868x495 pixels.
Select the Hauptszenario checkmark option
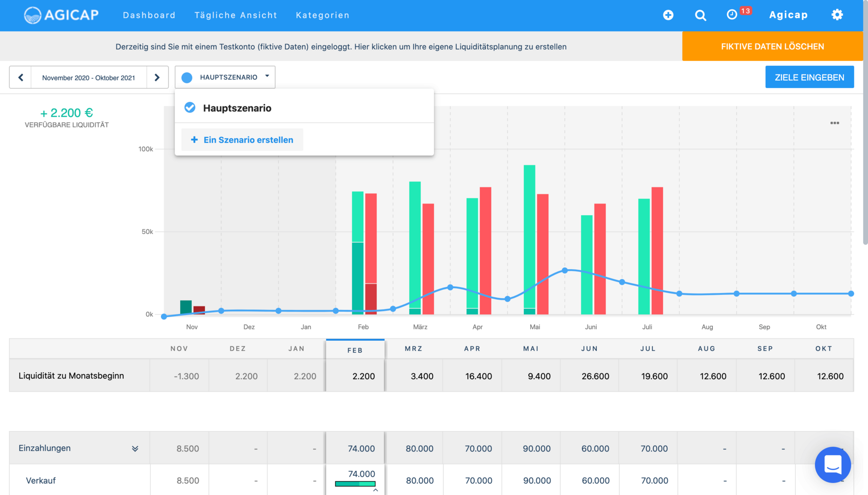pyautogui.click(x=190, y=108)
